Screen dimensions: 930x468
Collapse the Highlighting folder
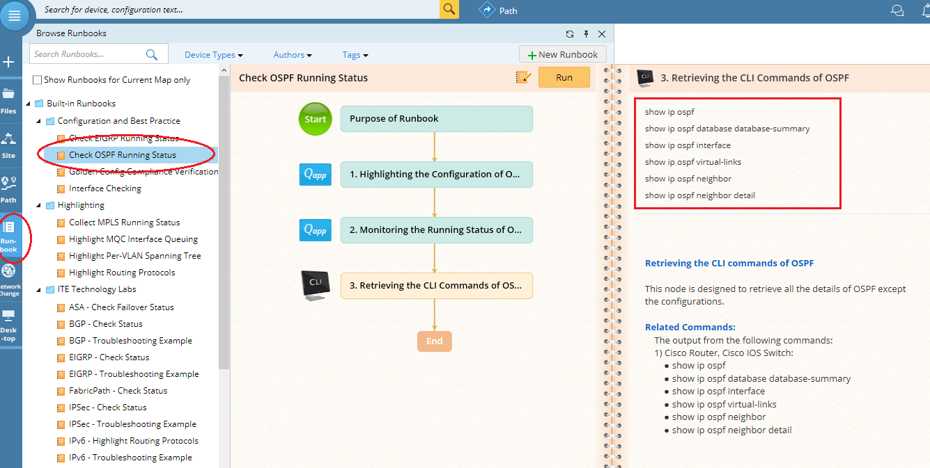click(x=39, y=205)
